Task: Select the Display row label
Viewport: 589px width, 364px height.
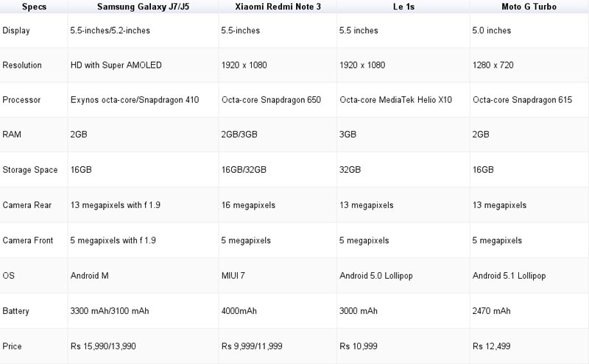Action: [x=16, y=31]
